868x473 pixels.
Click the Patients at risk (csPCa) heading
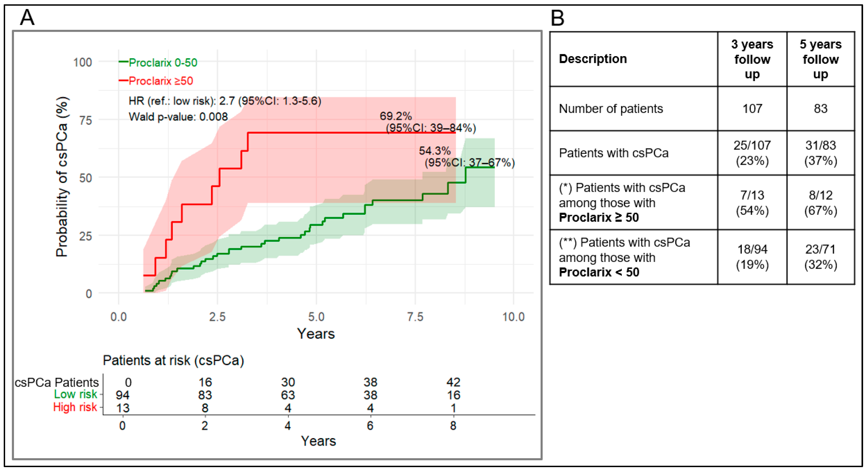(173, 361)
